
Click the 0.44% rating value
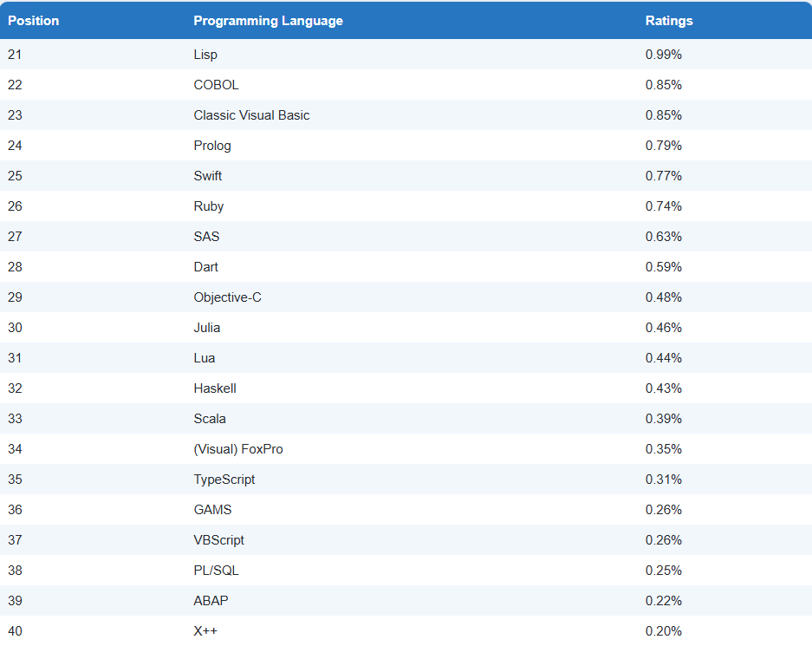[x=663, y=358]
